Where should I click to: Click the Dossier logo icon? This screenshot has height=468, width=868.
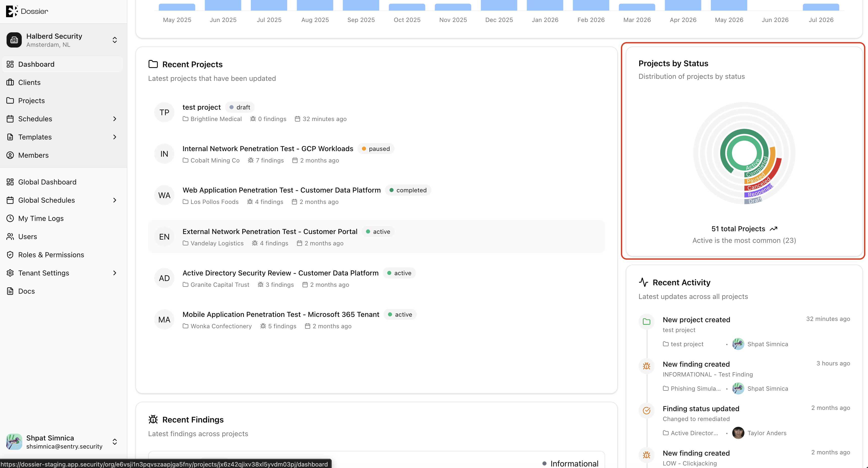(x=12, y=11)
